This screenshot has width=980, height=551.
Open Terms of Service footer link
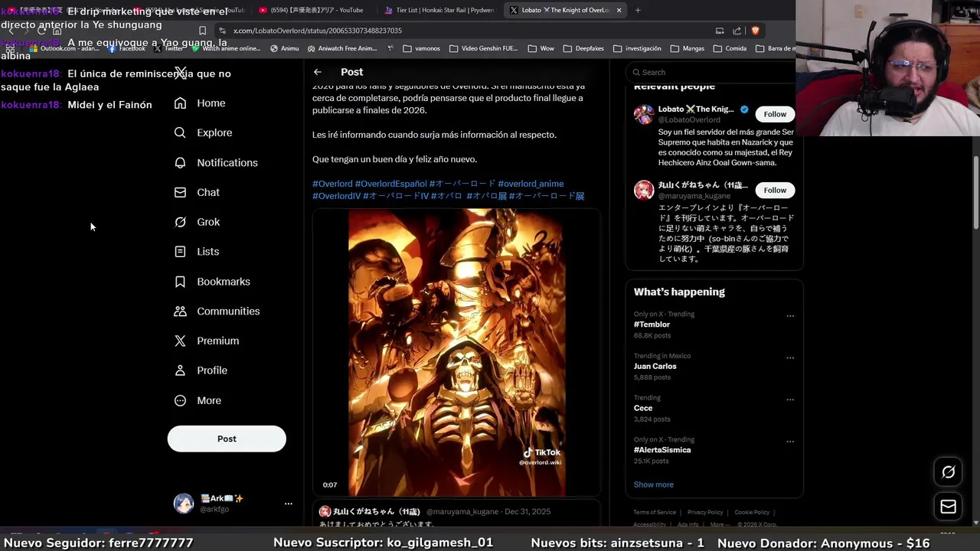(655, 512)
